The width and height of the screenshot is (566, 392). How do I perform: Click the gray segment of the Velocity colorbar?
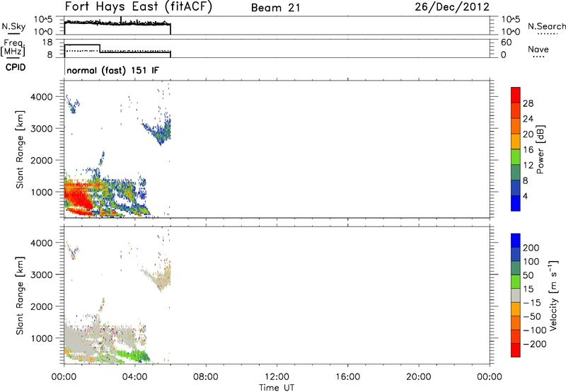[516, 296]
